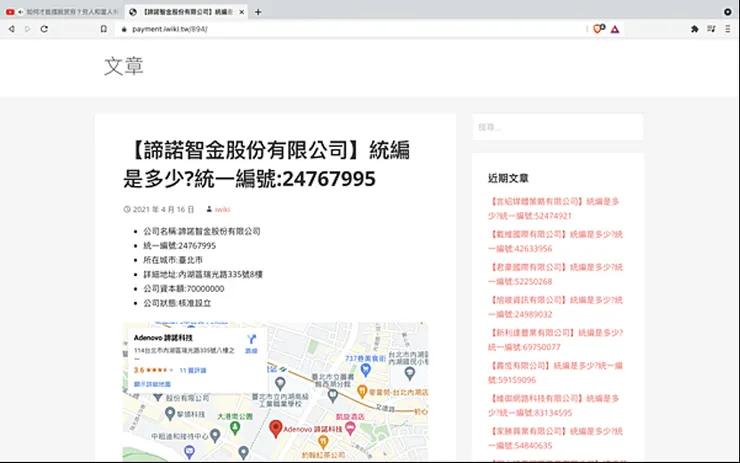740x463 pixels.
Task: Click the green 大港墘公園 park marker
Action: tap(235, 427)
